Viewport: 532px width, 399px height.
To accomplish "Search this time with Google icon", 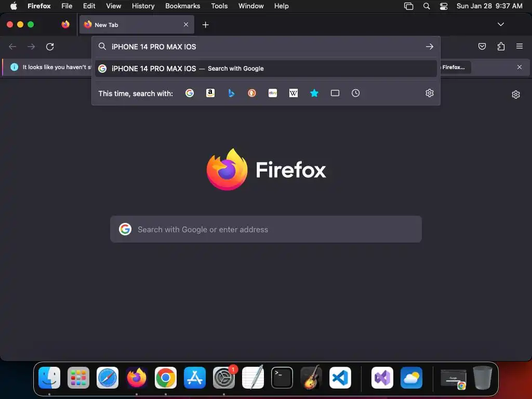I will pyautogui.click(x=190, y=93).
